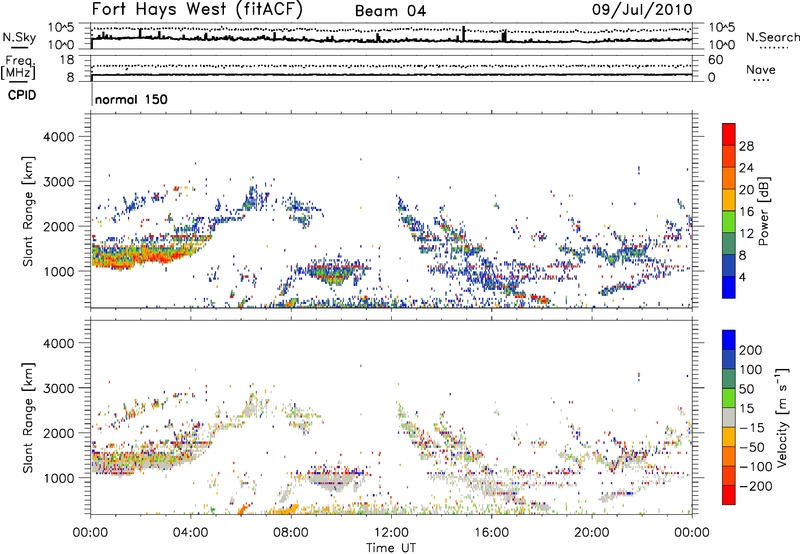Click the 'N.Search' legend label
The image size is (800, 554).
pos(772,37)
